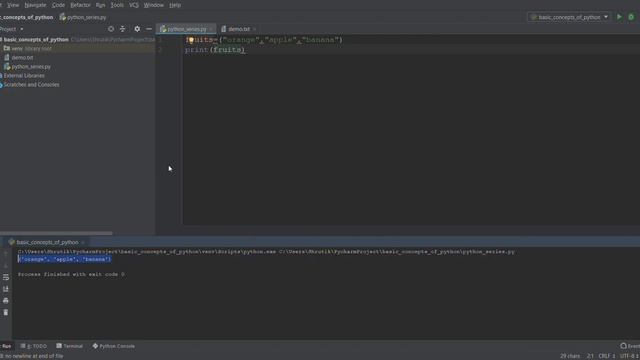Click the fruits tuple assignment line
Viewport: 640px width, 360px height.
coord(264,40)
